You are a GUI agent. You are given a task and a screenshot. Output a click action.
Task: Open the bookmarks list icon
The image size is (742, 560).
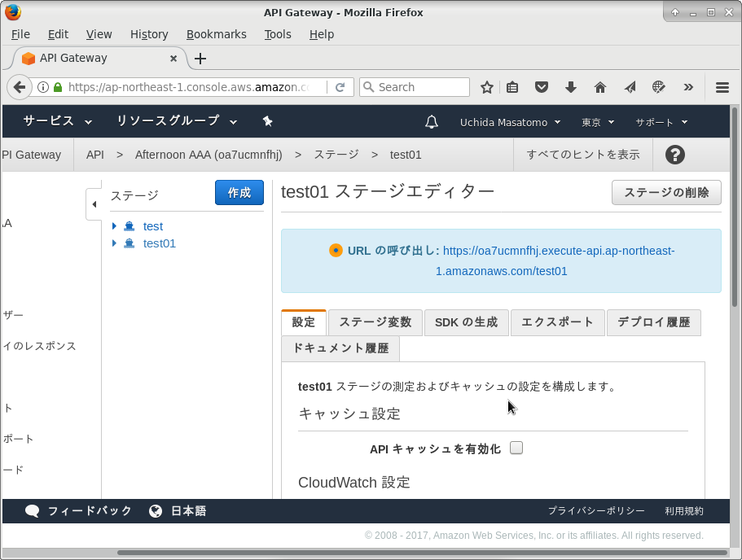pyautogui.click(x=512, y=87)
